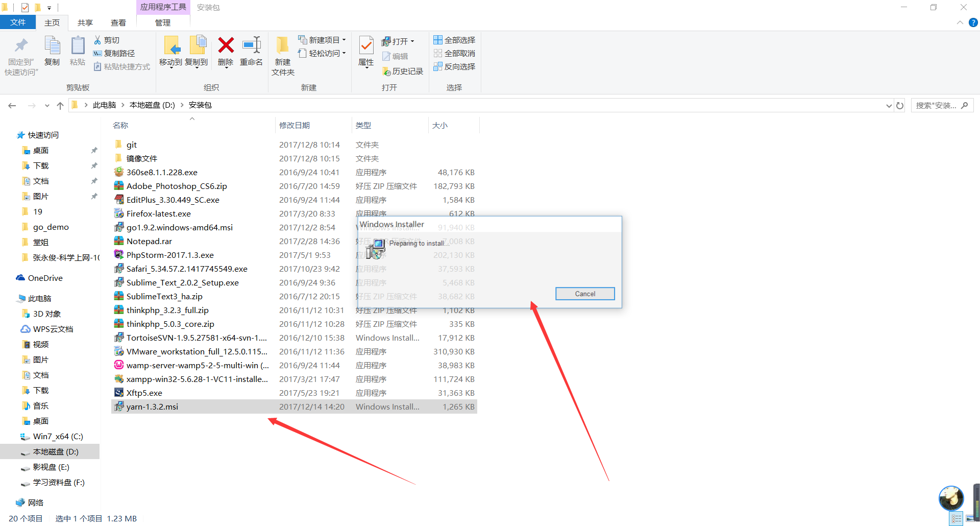Click the Refresh icon beside the address bar
This screenshot has height=526, width=980.
tap(900, 105)
